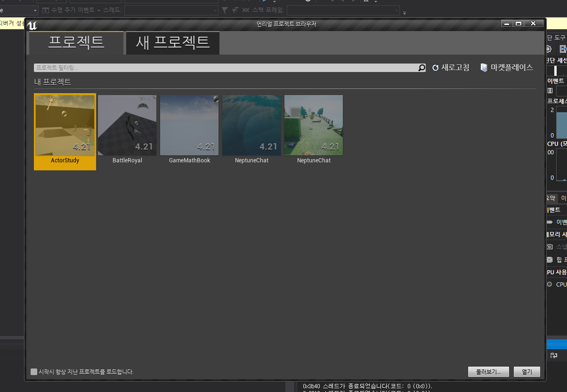The image size is (567, 392).
Task: Close the Unreal project browser window
Action: [533, 24]
